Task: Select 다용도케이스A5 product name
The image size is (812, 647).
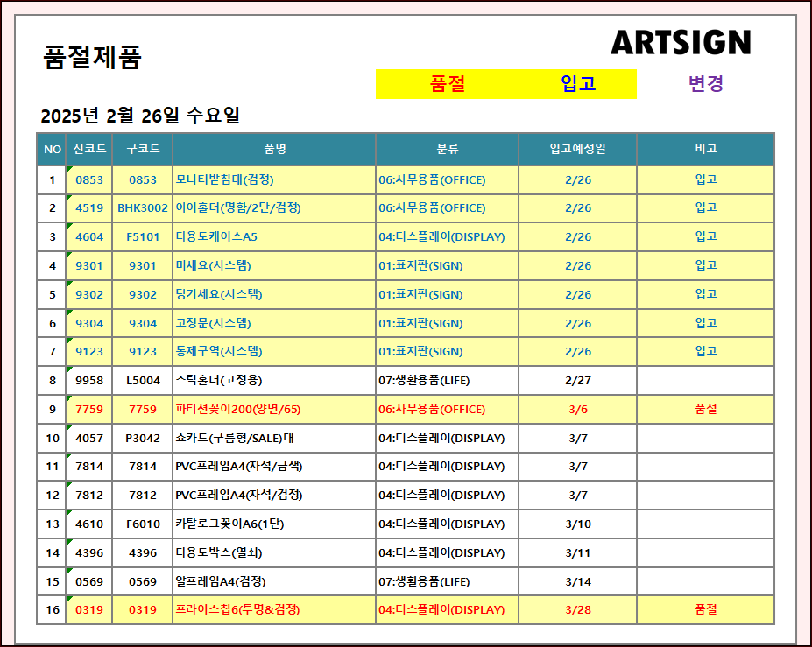Action: point(216,237)
